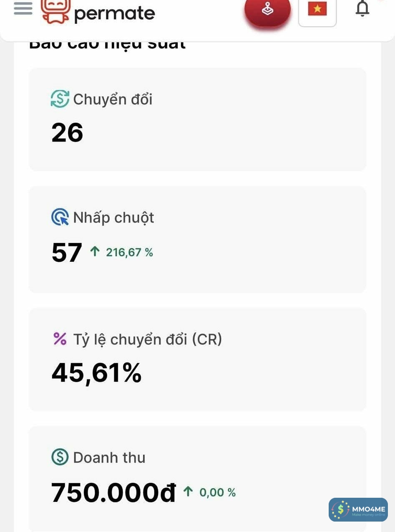Click the Nhấp chuột cursor icon
This screenshot has height=532, width=395.
pos(60,218)
